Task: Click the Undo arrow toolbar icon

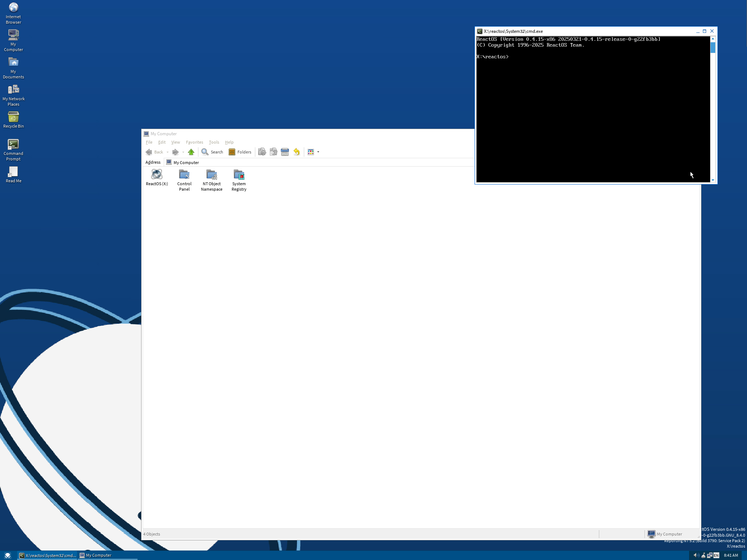Action: point(296,152)
